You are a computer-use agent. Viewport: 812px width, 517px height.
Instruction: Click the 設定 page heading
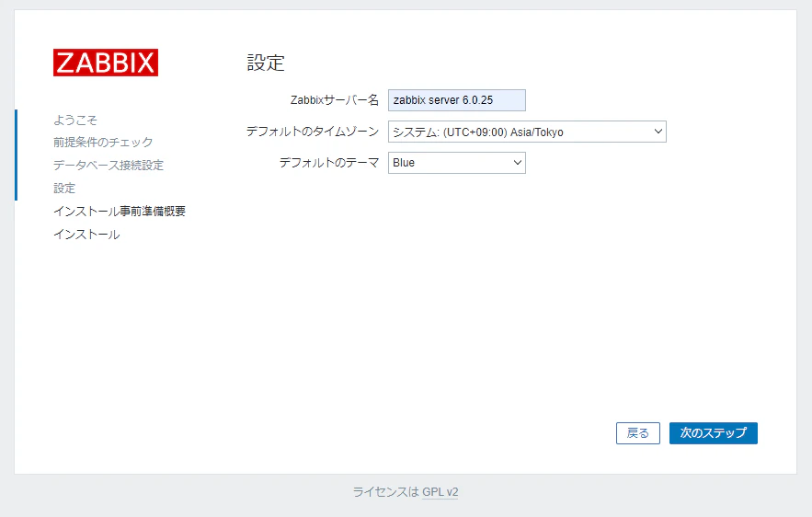click(x=266, y=63)
